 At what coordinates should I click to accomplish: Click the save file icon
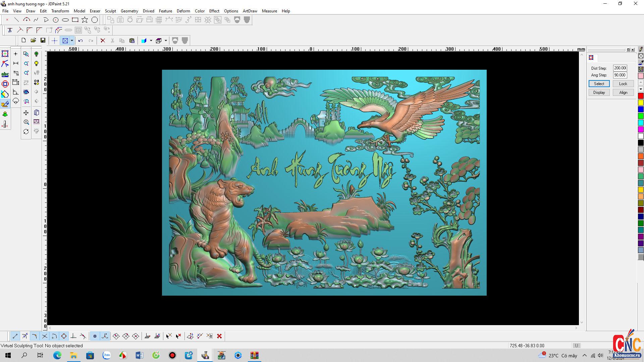[43, 41]
